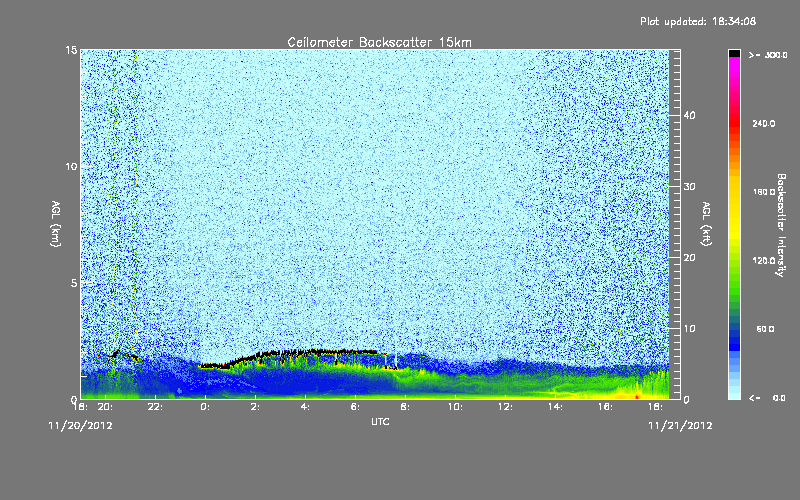Image resolution: width=800 pixels, height=500 pixels.
Task: Click the "16:" time tick
Action: [605, 407]
